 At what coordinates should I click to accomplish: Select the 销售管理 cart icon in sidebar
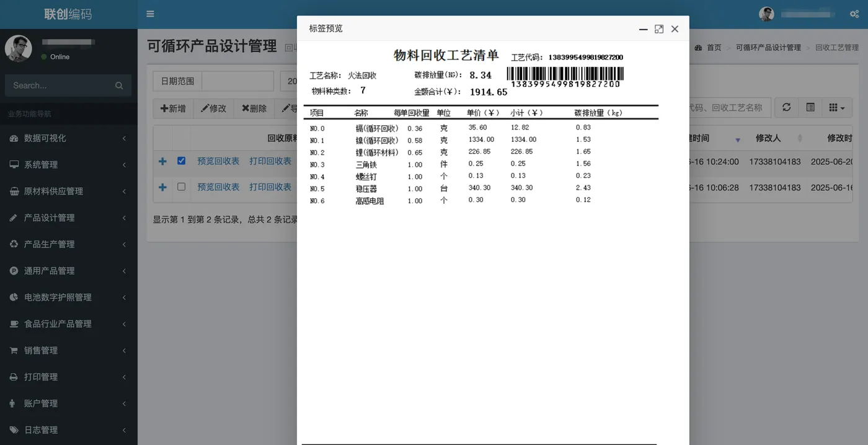click(14, 350)
